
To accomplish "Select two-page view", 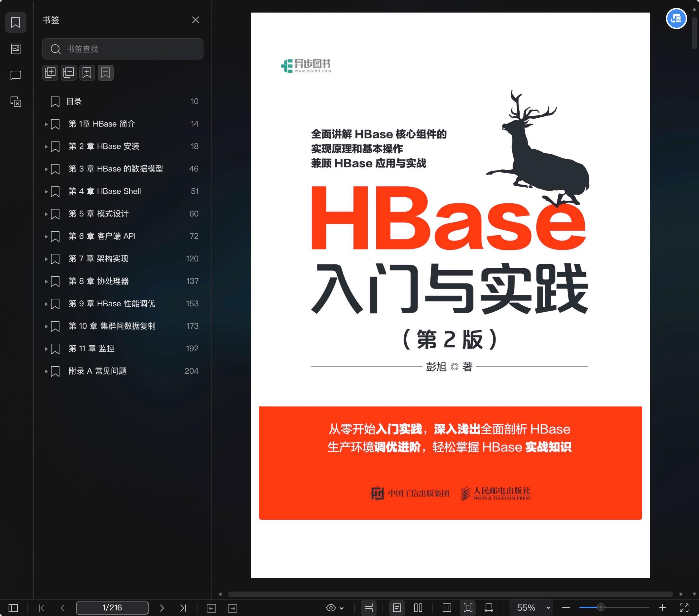I will 418,608.
